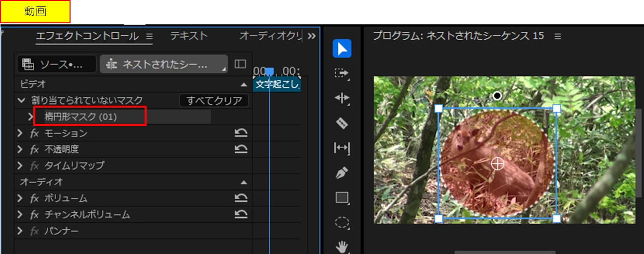This screenshot has width=644, height=254.
Task: Toggle fx for モーション effect
Action: point(34,133)
